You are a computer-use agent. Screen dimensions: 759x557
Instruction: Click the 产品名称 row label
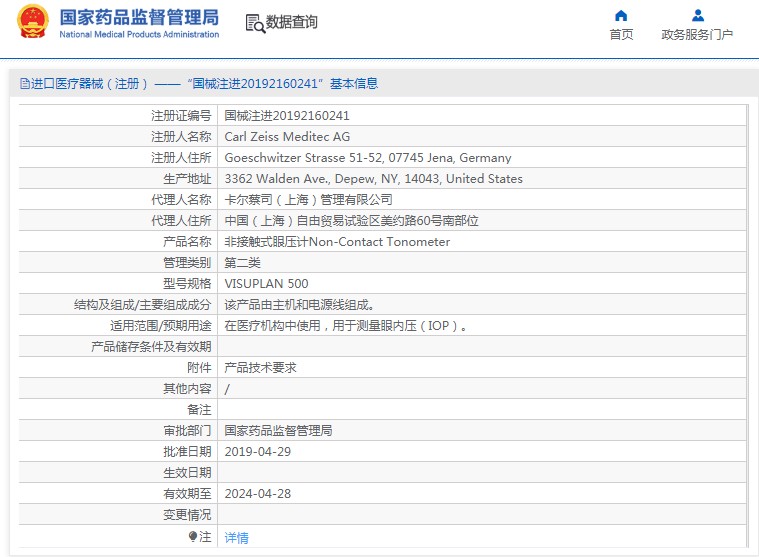tap(187, 241)
